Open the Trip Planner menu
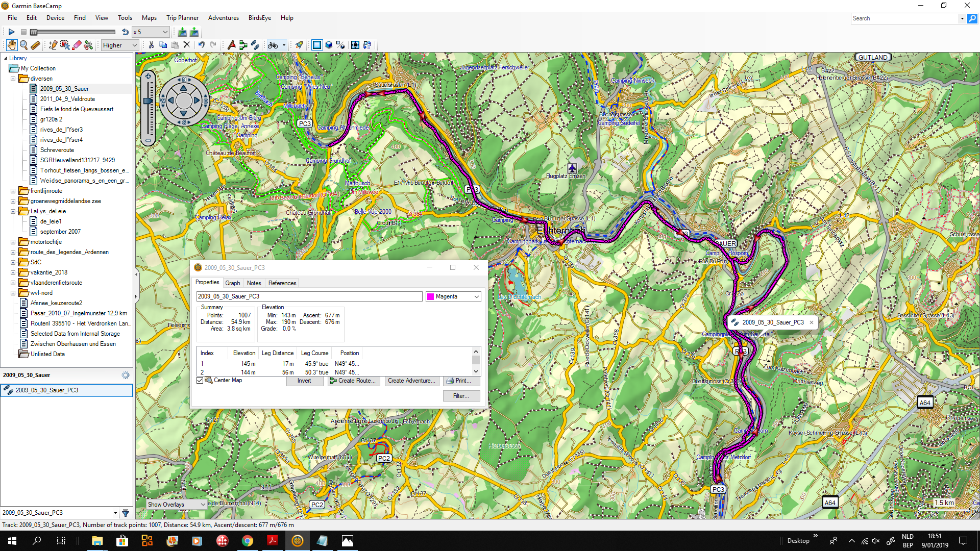980x551 pixels. click(x=182, y=17)
